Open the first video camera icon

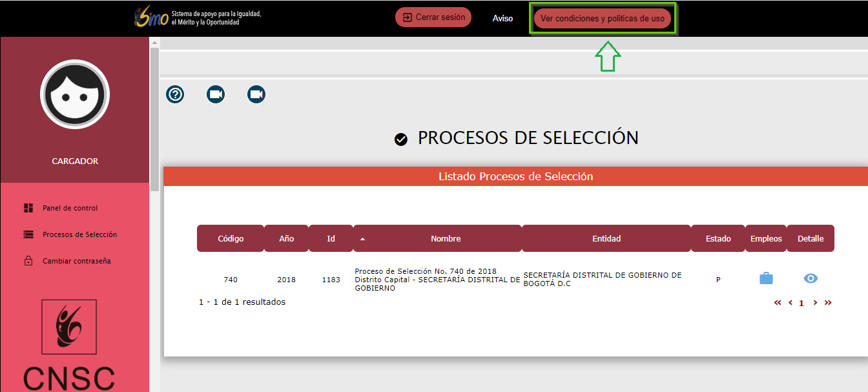click(x=216, y=94)
